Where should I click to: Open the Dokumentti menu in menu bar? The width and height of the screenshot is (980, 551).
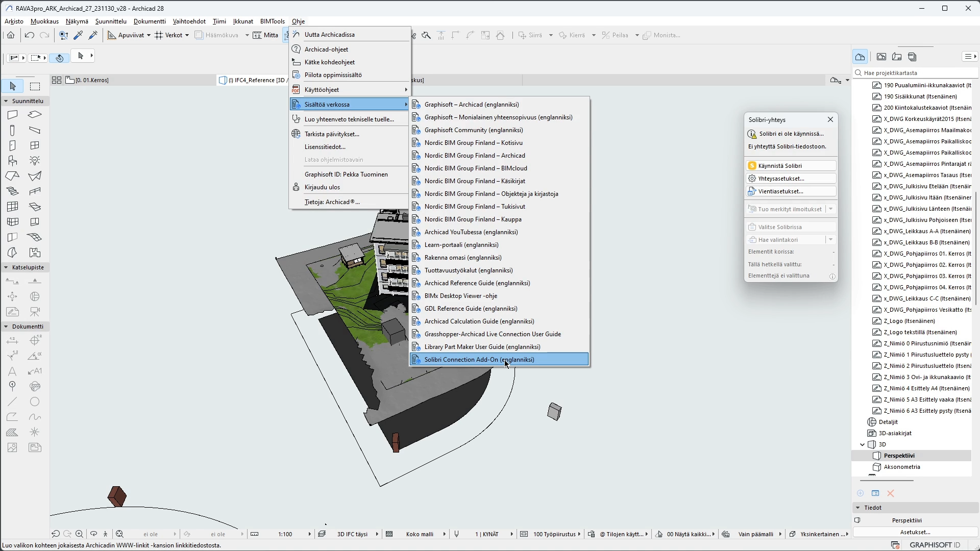point(150,21)
